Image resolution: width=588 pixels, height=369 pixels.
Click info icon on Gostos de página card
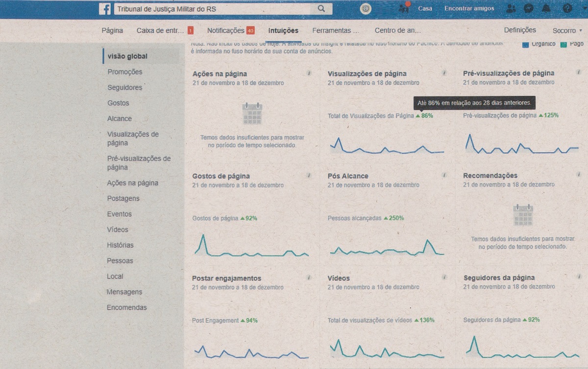pos(309,175)
